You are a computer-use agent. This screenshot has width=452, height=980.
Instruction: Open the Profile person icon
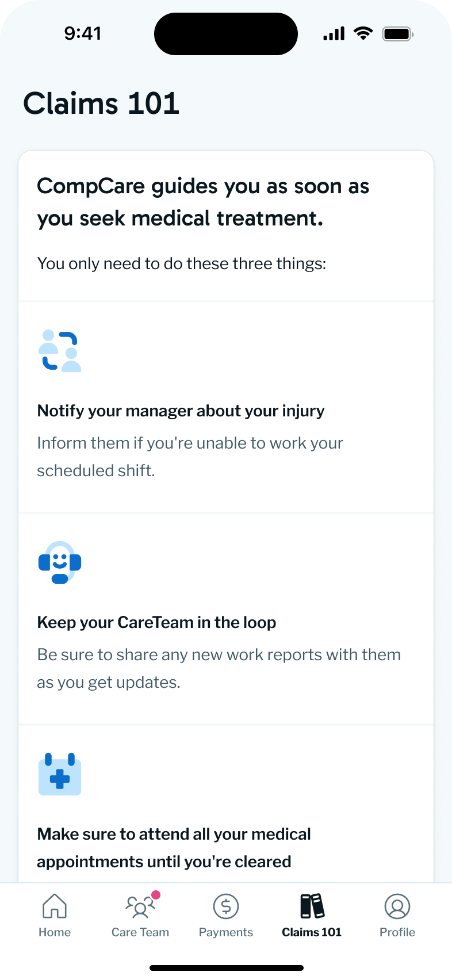pyautogui.click(x=397, y=906)
